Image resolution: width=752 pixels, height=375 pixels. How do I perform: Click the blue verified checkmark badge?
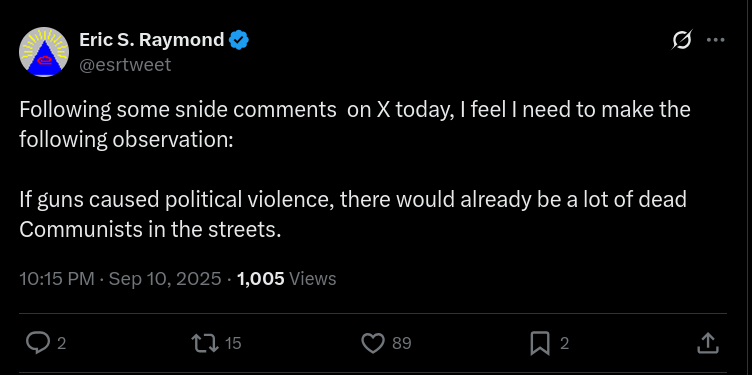coord(238,40)
